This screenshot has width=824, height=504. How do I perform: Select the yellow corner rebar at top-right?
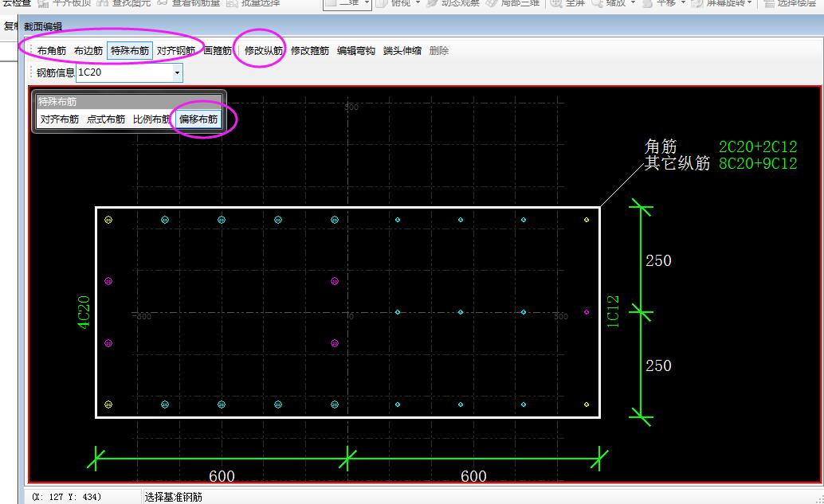[587, 220]
